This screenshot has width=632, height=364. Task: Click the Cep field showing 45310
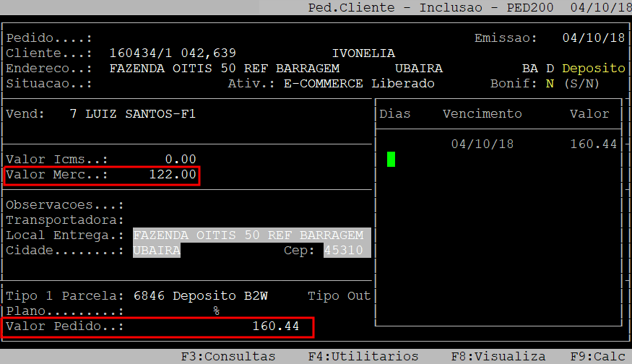coord(345,250)
